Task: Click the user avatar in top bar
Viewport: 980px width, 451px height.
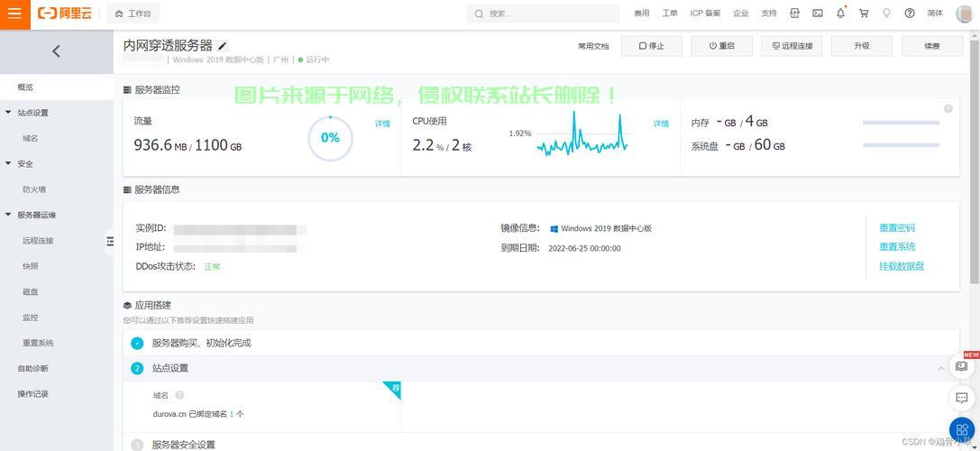Action: 964,14
